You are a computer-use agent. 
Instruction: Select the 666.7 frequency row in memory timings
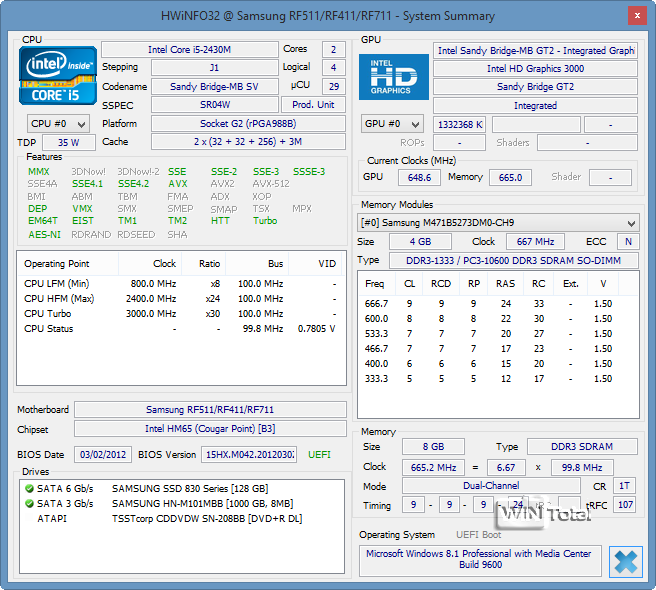coord(495,303)
